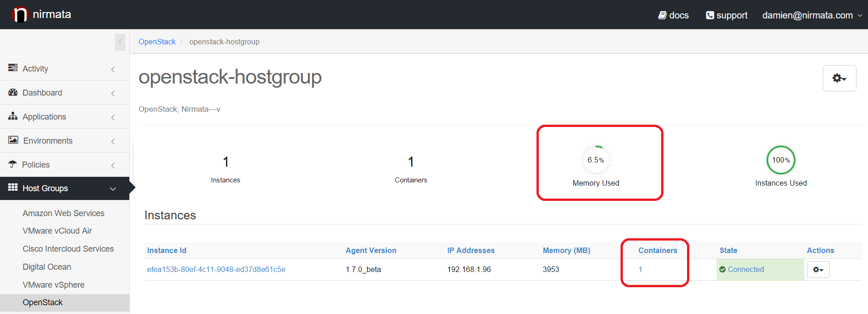The width and height of the screenshot is (868, 314).
Task: Click the Dashboard gauge icon
Action: 13,92
